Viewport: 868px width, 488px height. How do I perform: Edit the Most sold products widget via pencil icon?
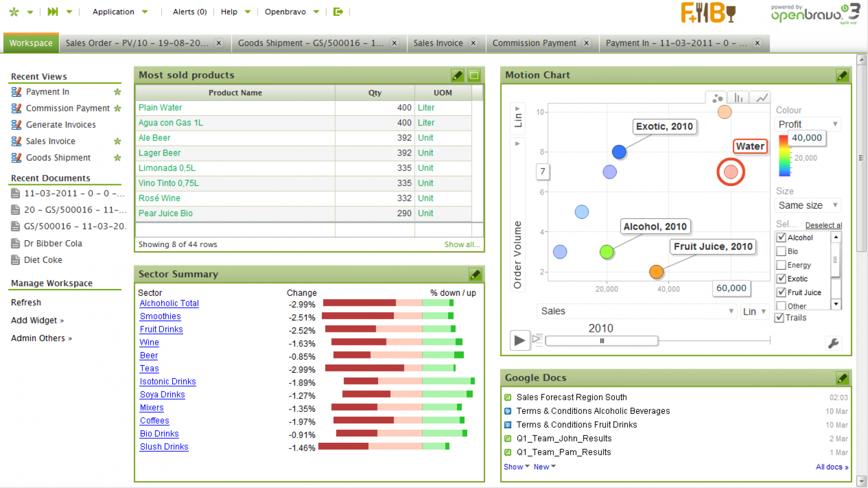point(457,75)
